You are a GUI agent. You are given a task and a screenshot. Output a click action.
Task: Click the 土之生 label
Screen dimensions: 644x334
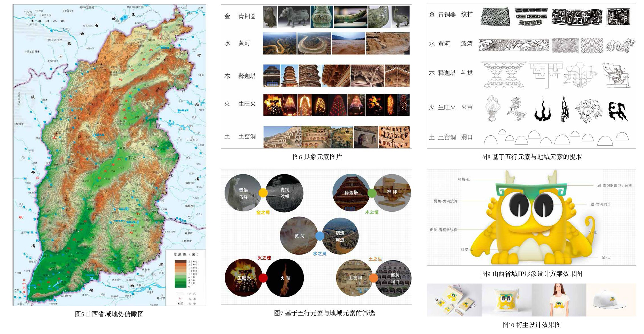point(375,259)
